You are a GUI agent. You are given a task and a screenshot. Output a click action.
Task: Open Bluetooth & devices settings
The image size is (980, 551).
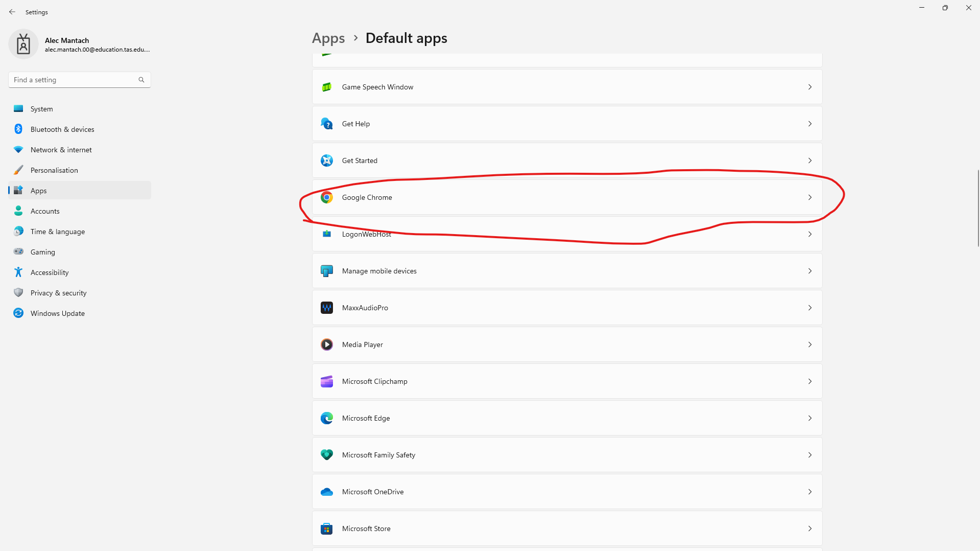tap(80, 129)
